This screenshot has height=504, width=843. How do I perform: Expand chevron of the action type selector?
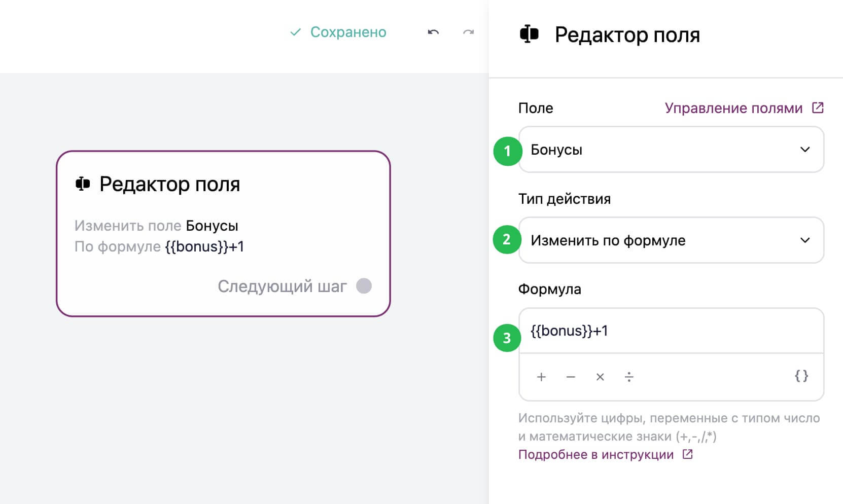(805, 240)
